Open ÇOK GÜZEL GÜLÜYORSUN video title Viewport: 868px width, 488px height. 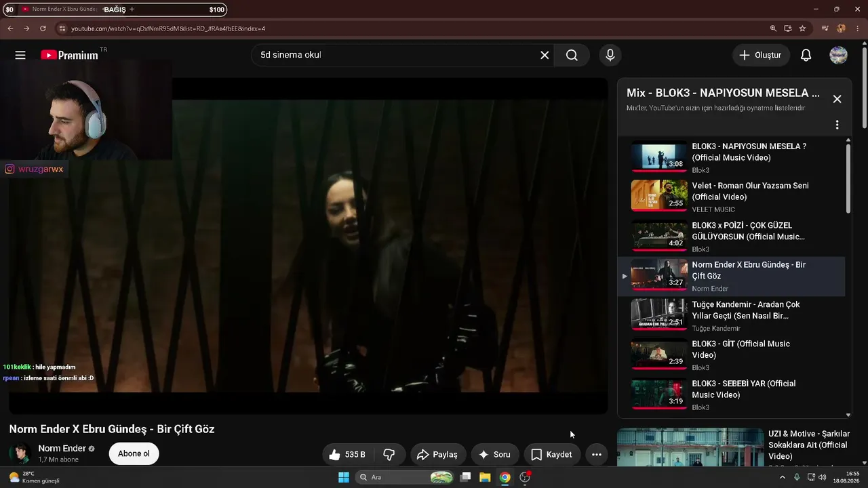click(x=748, y=231)
